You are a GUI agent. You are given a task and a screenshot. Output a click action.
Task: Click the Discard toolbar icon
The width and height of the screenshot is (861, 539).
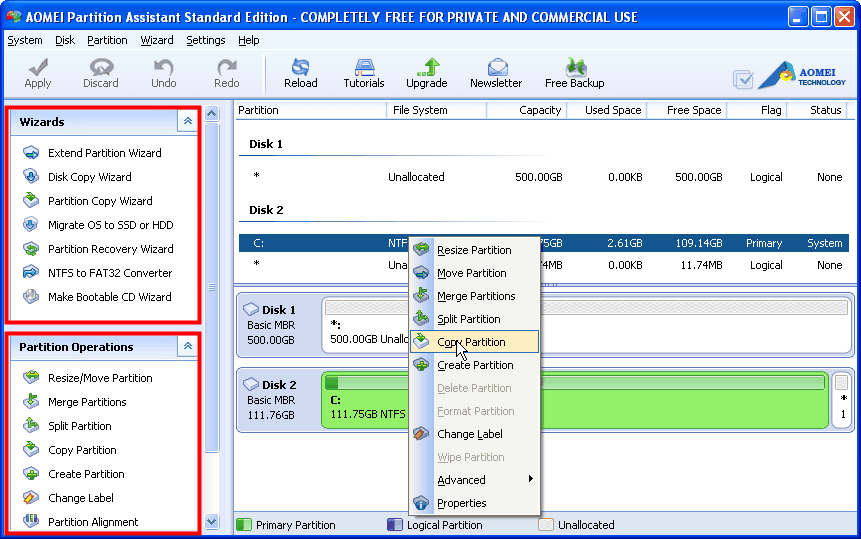click(101, 68)
